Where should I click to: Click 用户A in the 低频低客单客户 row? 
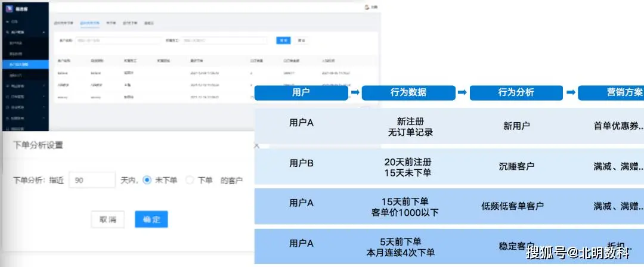tap(301, 203)
